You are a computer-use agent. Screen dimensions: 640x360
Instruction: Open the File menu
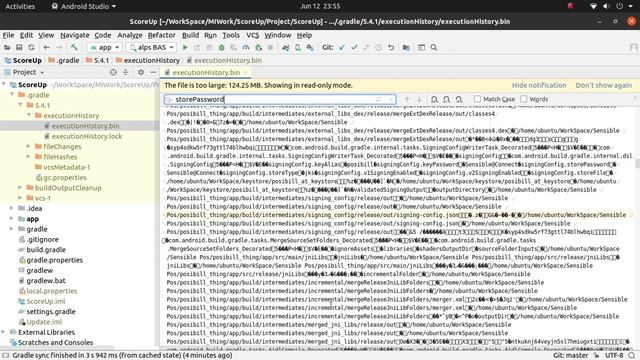(8, 35)
